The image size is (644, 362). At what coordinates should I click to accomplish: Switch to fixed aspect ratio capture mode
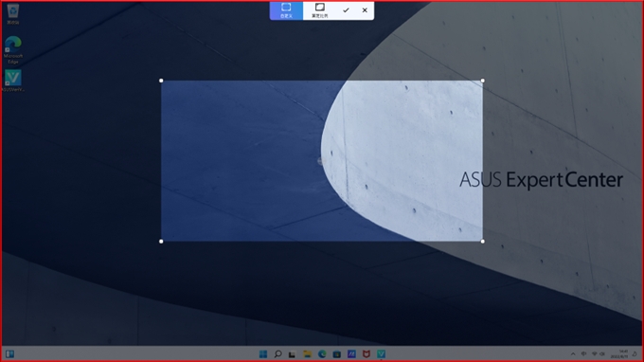tap(319, 10)
